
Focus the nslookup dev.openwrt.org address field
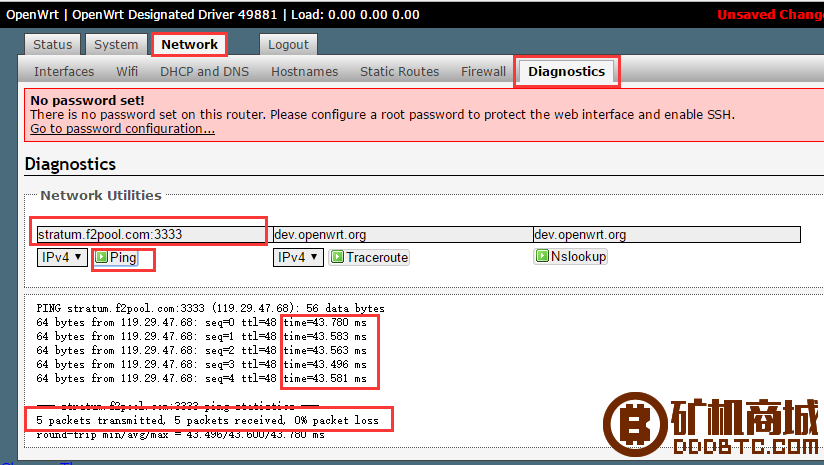(x=666, y=234)
